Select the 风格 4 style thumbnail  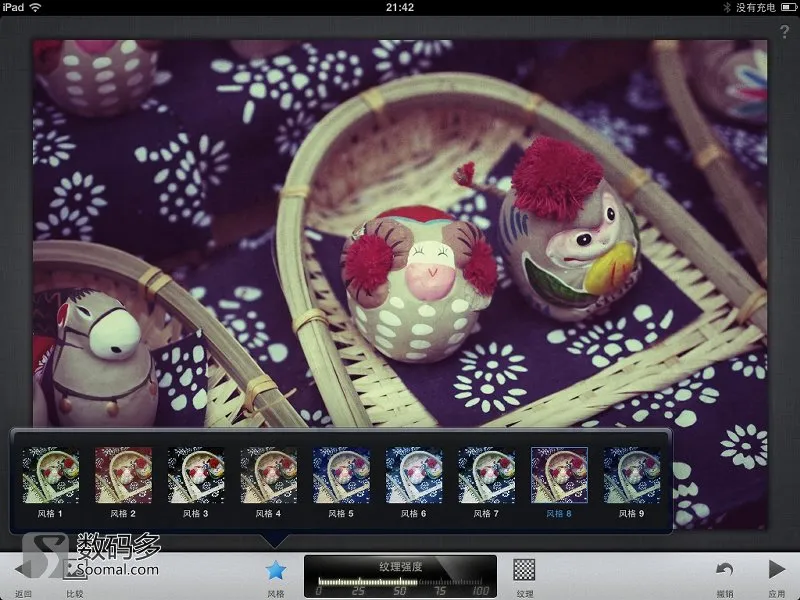[268, 476]
